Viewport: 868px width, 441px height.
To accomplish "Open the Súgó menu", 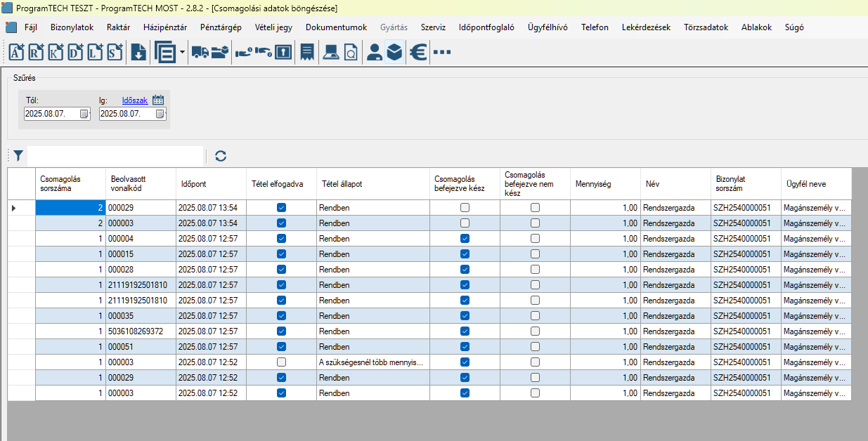I will pyautogui.click(x=794, y=27).
